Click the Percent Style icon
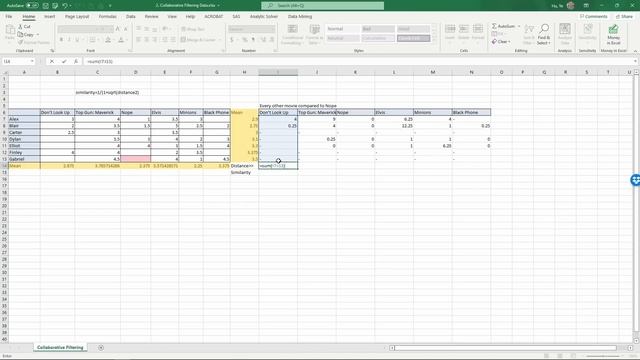The image size is (640, 360). click(x=244, y=40)
